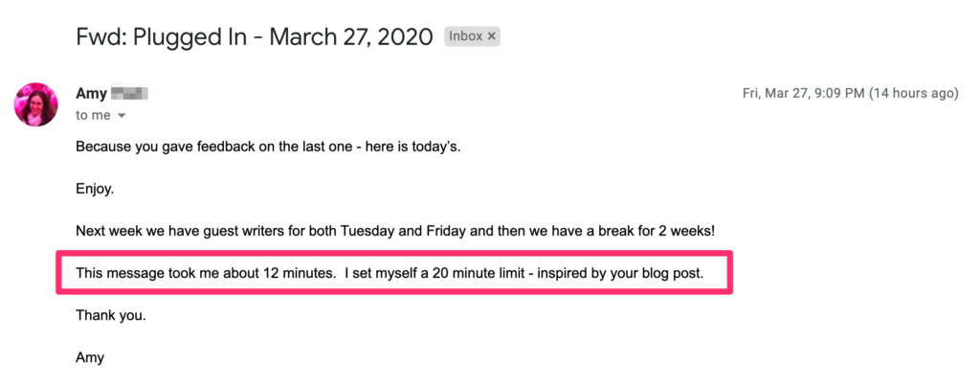Click the 'Fwd: Plugged In' subject line
Image resolution: width=980 pixels, height=386 pixels.
click(167, 37)
